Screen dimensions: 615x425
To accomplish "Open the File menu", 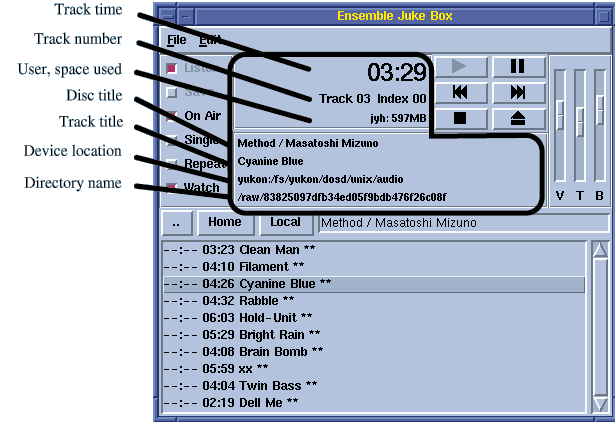I will click(176, 40).
